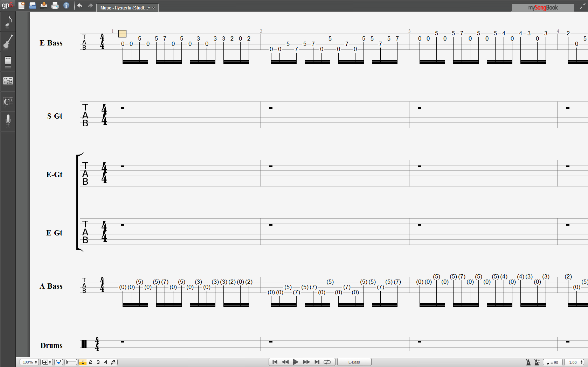
Task: Click the E-Bass current track button
Action: [x=354, y=362]
